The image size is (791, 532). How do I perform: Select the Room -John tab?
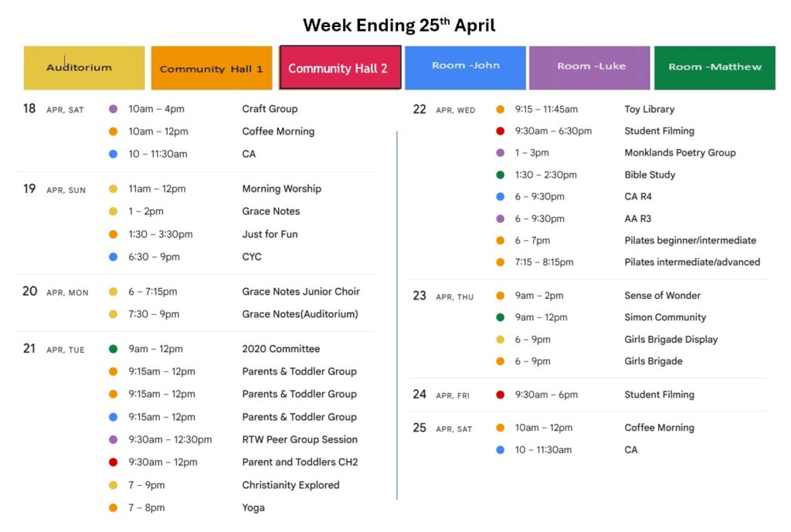point(465,67)
